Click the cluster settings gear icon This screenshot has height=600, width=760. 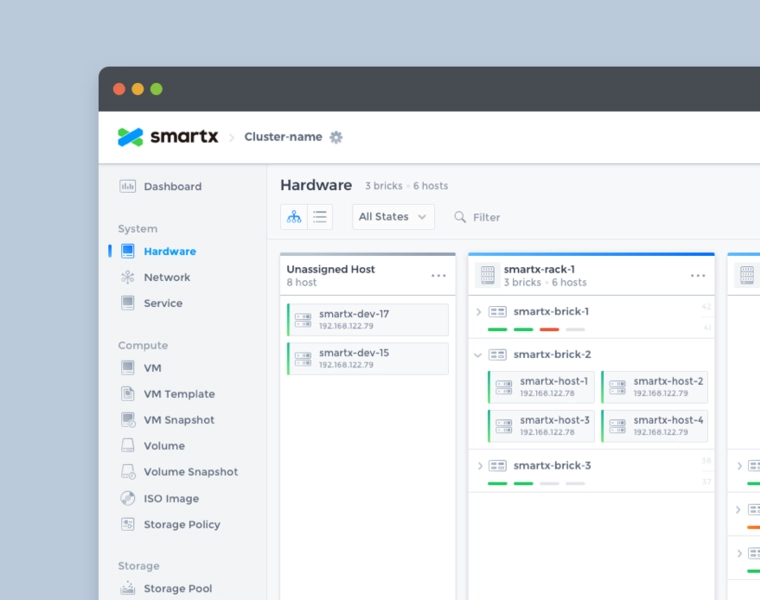[336, 137]
